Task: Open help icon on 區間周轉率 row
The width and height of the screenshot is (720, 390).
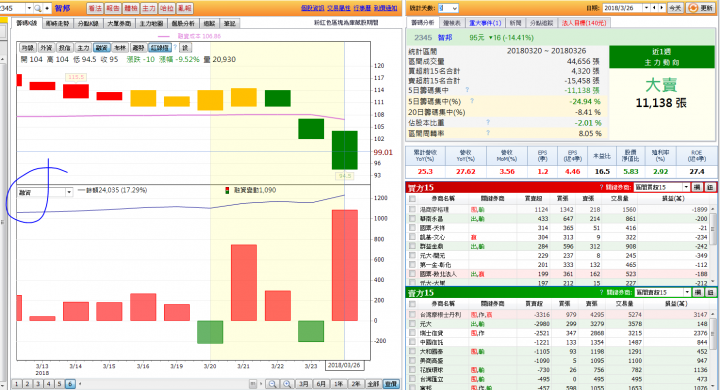Action: pos(488,133)
